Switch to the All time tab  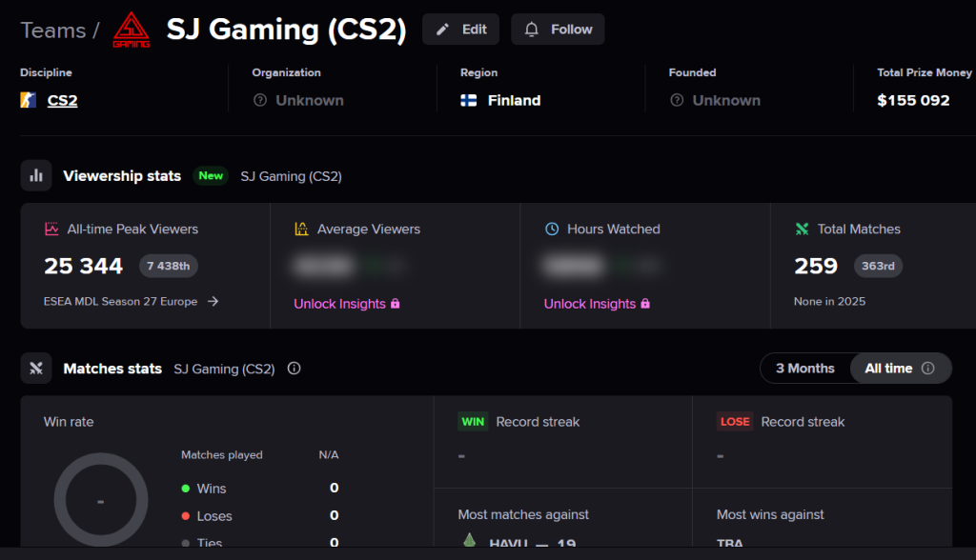pyautogui.click(x=900, y=369)
